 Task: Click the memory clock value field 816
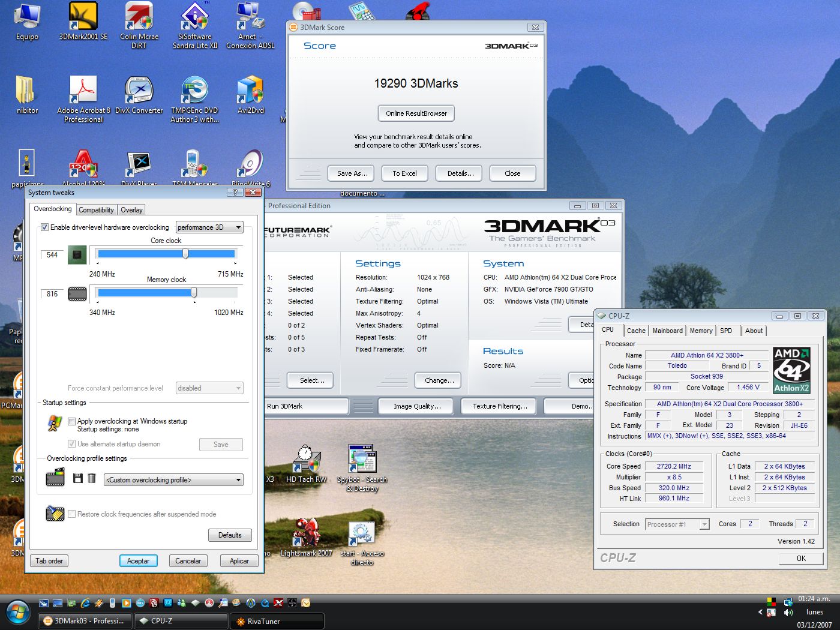[52, 294]
